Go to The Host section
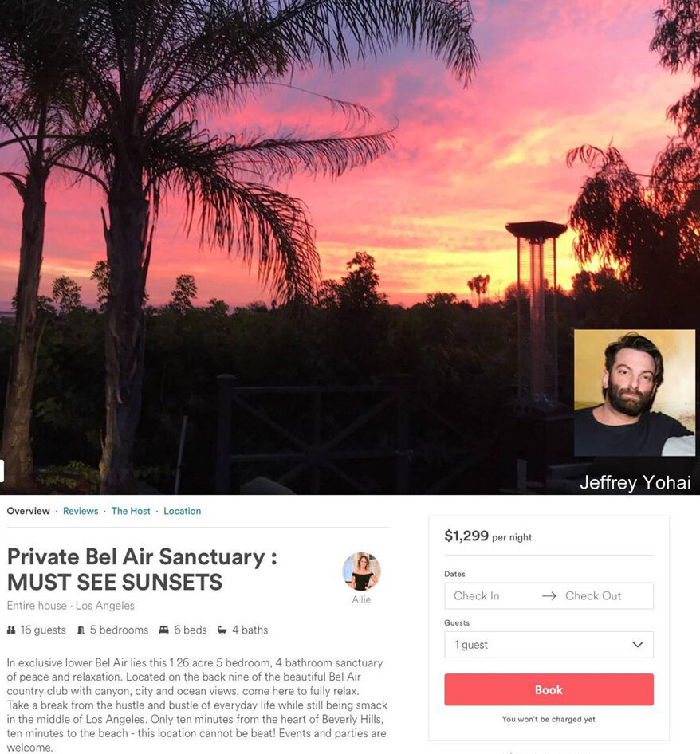Screen dimensions: 700x754 tap(131, 511)
